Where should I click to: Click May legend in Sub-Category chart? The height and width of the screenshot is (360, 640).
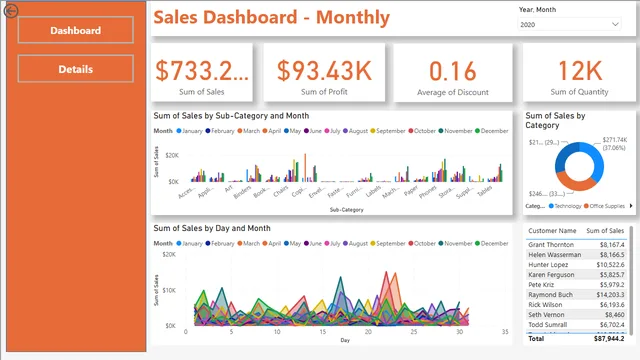tap(293, 131)
